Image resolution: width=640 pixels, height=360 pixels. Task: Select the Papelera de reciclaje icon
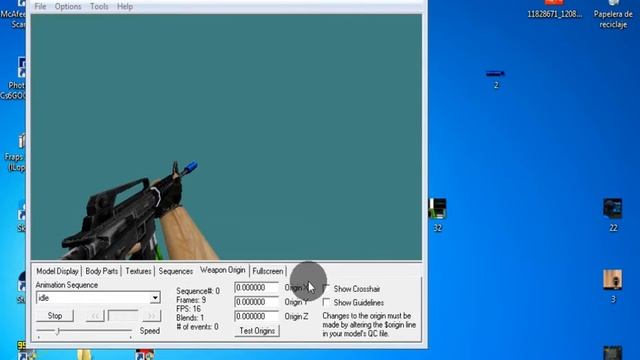pyautogui.click(x=613, y=14)
